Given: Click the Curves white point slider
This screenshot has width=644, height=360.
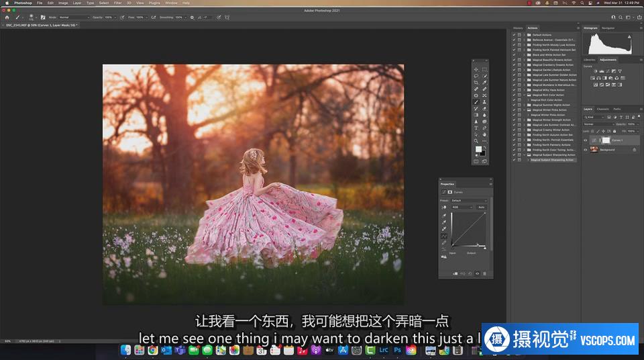Looking at the screenshot, I should tap(485, 248).
